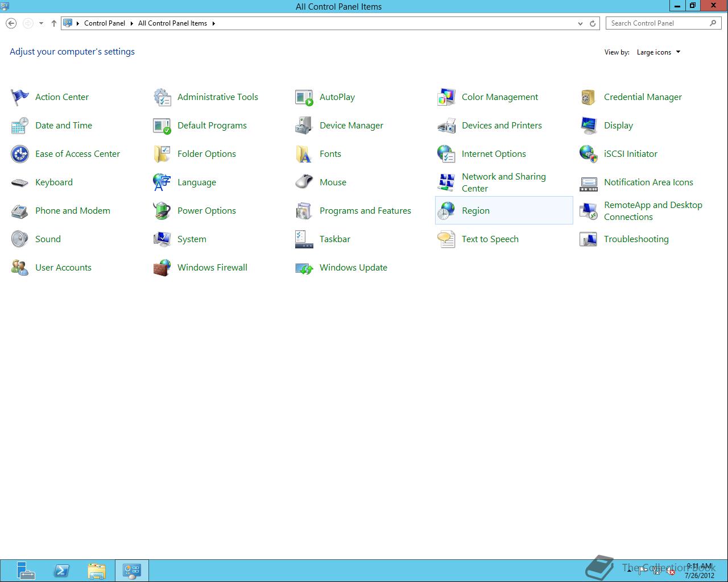Refresh the Control Panel view

(x=593, y=23)
